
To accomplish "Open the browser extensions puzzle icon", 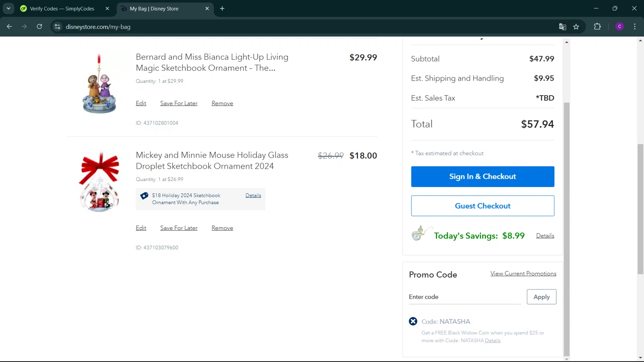I will coord(597,27).
